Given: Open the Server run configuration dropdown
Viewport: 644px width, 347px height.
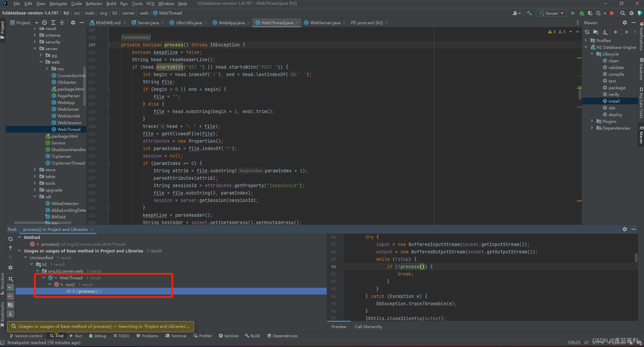Looking at the screenshot, I should click(x=551, y=13).
